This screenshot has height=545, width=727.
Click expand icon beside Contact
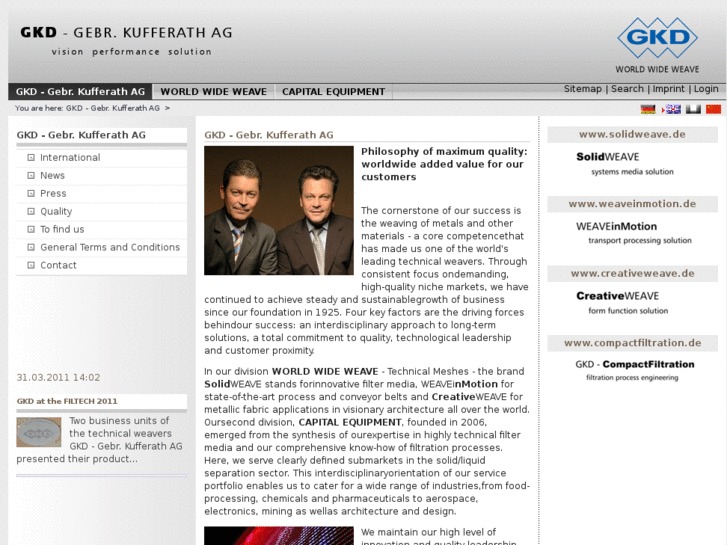tap(31, 265)
